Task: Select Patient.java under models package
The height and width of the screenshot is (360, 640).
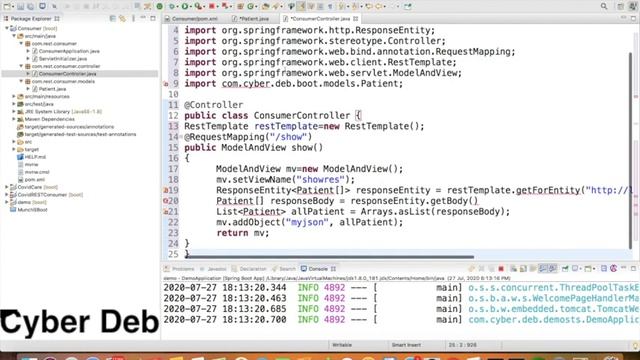Action: pyautogui.click(x=52, y=89)
